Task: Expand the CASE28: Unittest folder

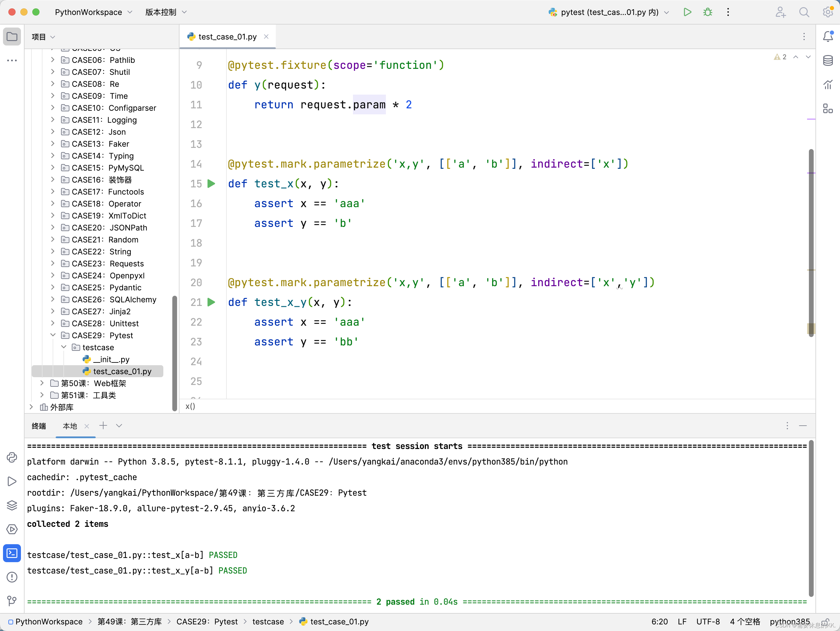Action: 53,323
